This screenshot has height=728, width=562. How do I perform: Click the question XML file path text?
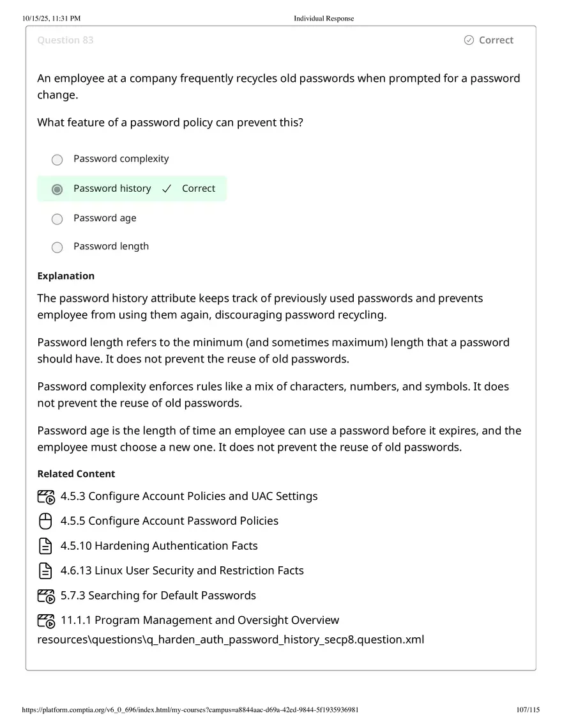[x=231, y=639]
